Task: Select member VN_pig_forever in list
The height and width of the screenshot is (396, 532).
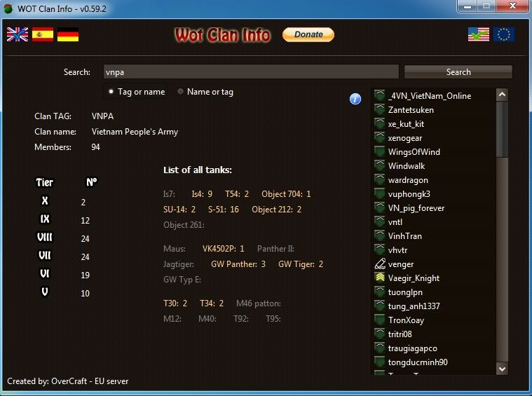Action: tap(416, 208)
